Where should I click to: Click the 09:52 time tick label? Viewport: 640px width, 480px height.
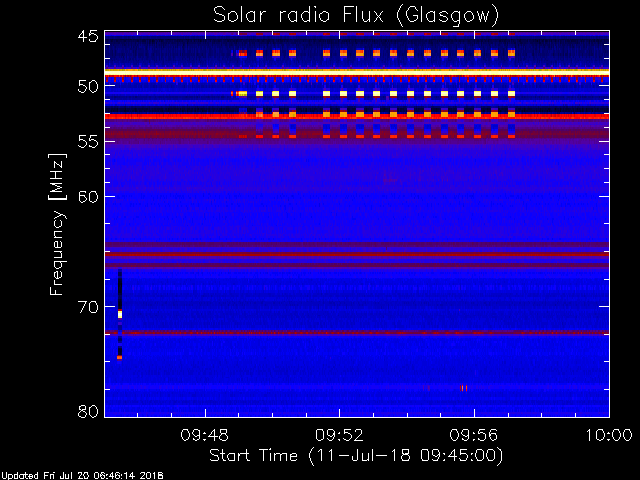click(x=339, y=435)
